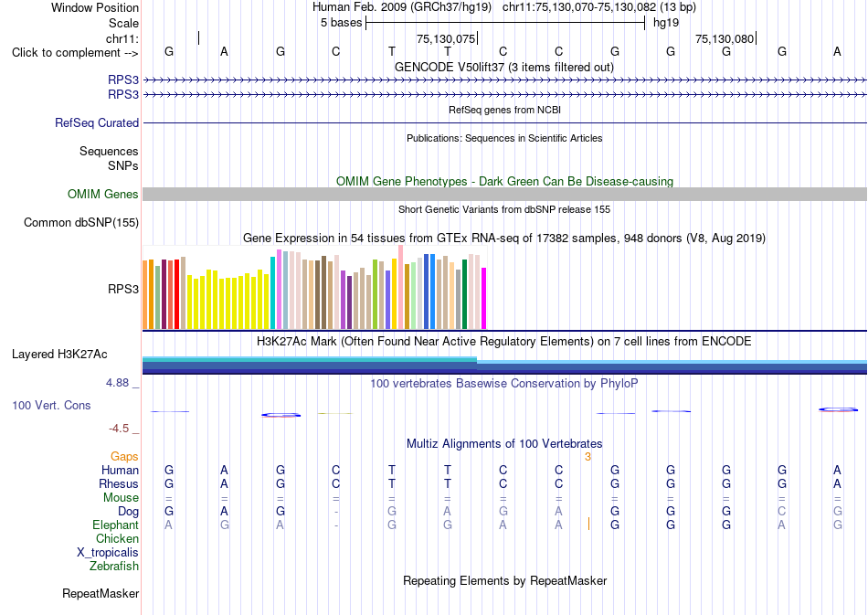The image size is (868, 615).
Task: Click the 'Click to complement -->' label
Action: click(75, 53)
